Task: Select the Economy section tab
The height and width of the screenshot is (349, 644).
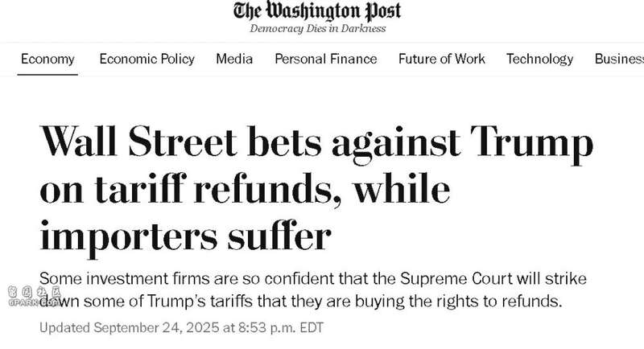Action: click(47, 59)
